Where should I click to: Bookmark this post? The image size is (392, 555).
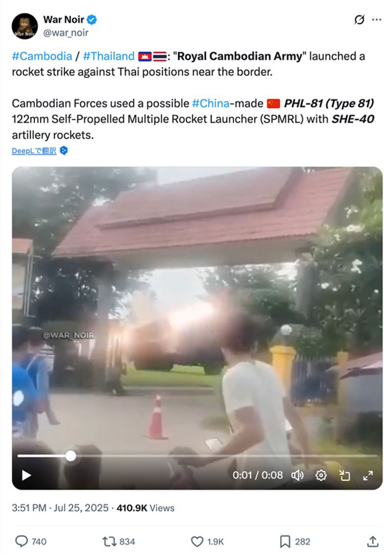[x=285, y=542]
